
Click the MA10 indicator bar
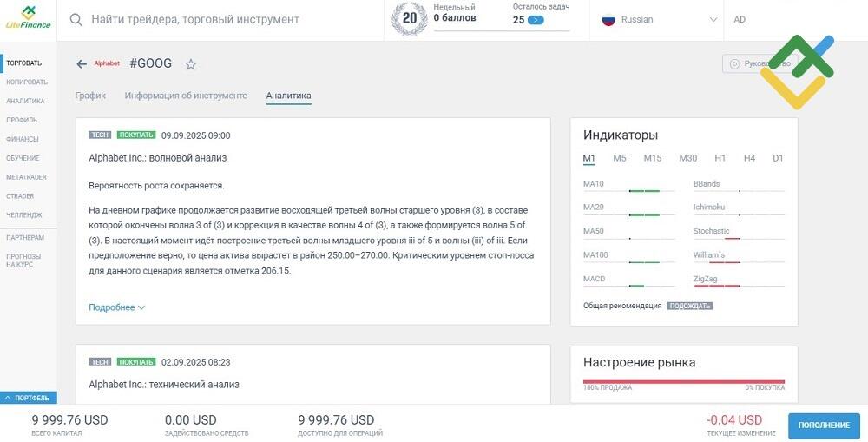(628, 191)
